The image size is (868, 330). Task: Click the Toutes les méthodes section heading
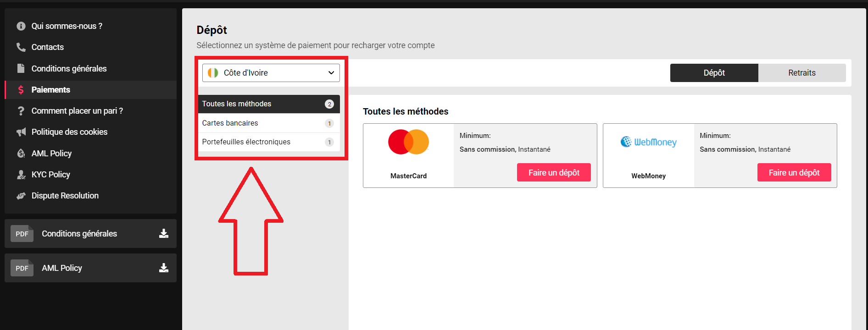click(406, 111)
